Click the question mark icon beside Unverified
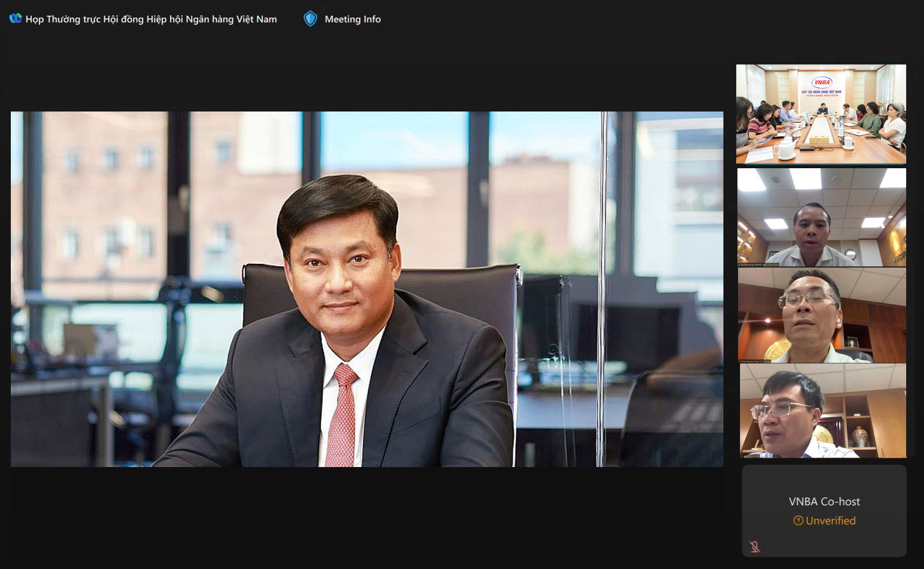The image size is (924, 569). (x=798, y=521)
